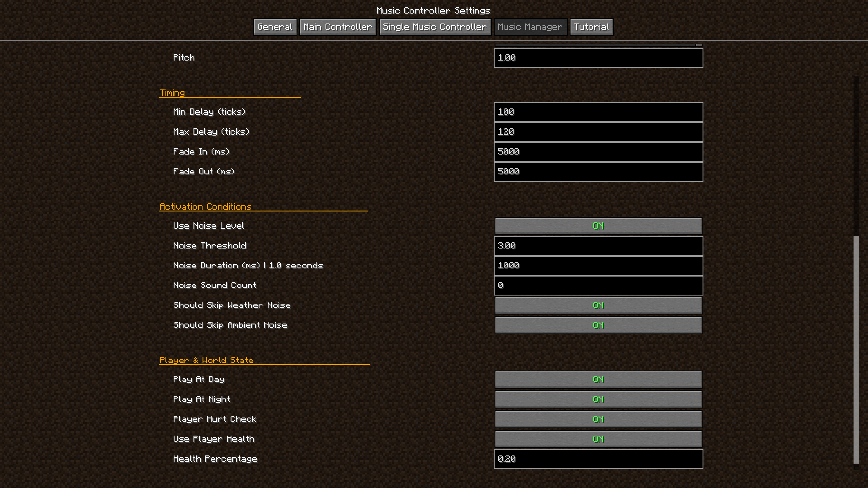The height and width of the screenshot is (488, 868).
Task: Focus the Min Delay ticks field
Action: pos(598,112)
